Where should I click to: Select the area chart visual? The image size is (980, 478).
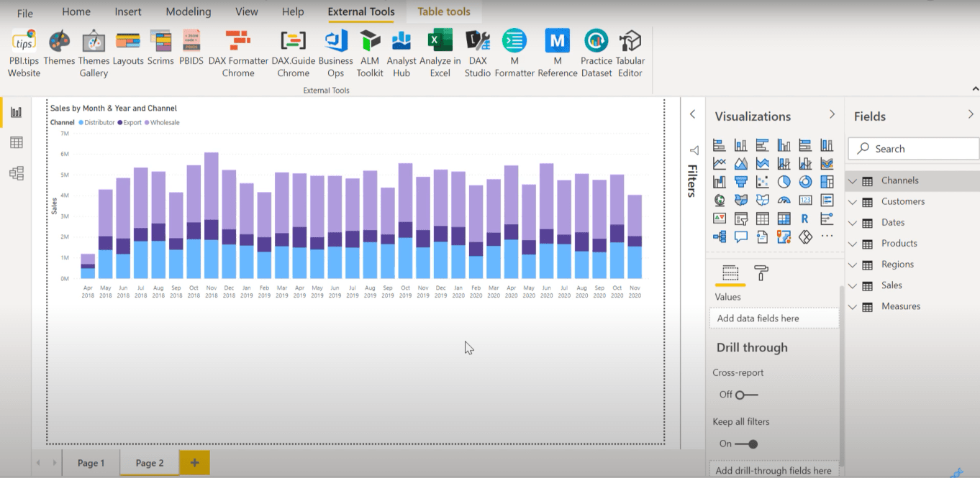click(741, 163)
